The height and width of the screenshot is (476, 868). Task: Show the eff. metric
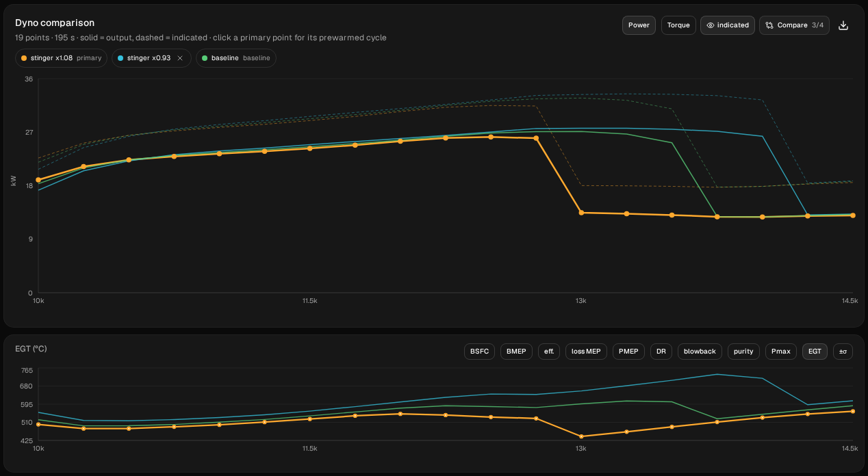click(549, 352)
